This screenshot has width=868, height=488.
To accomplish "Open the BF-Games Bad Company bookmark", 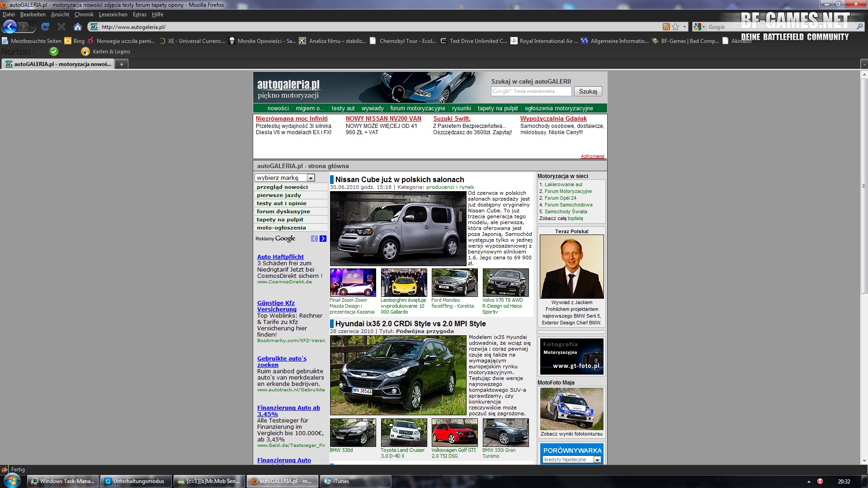I will (x=685, y=41).
